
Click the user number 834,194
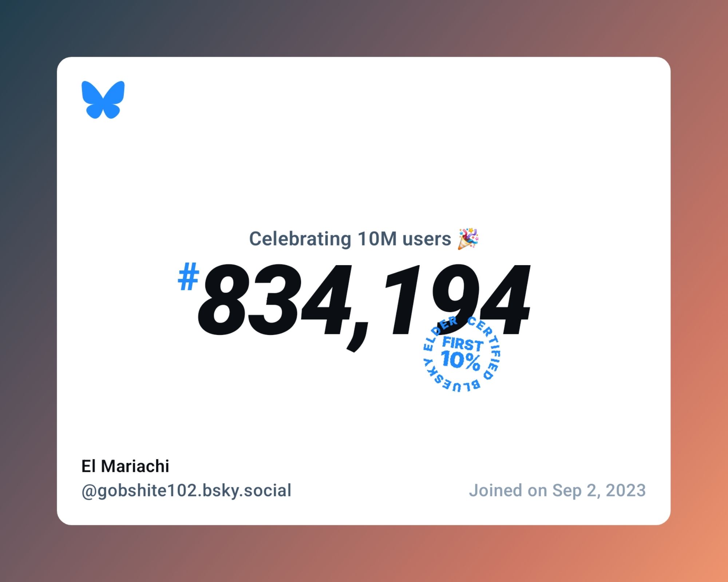364,298
